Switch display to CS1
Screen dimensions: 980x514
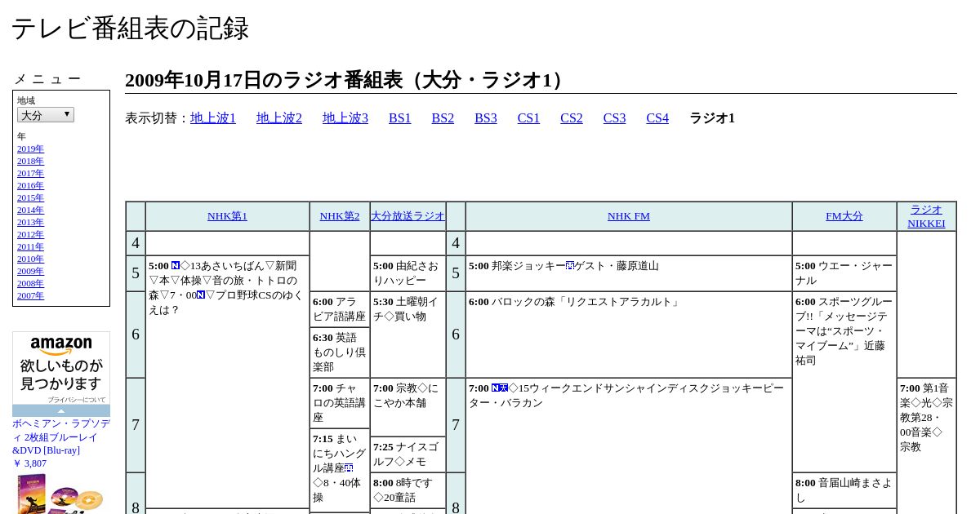pyautogui.click(x=528, y=118)
